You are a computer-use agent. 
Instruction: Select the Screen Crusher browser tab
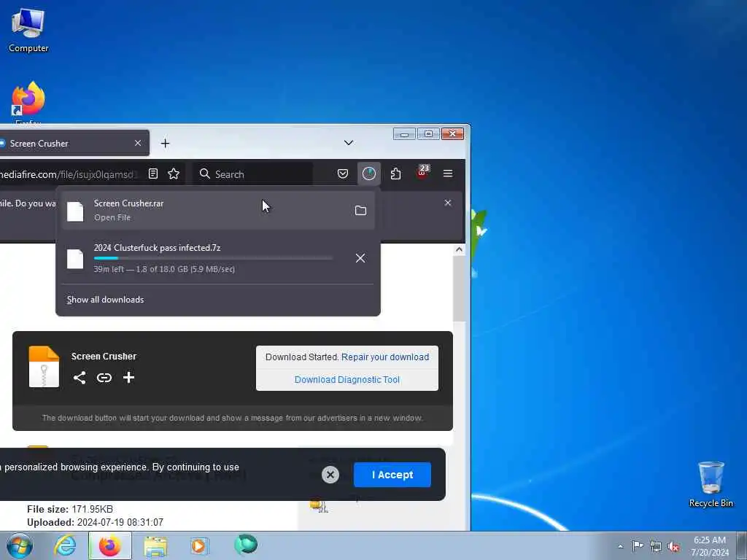pos(71,144)
